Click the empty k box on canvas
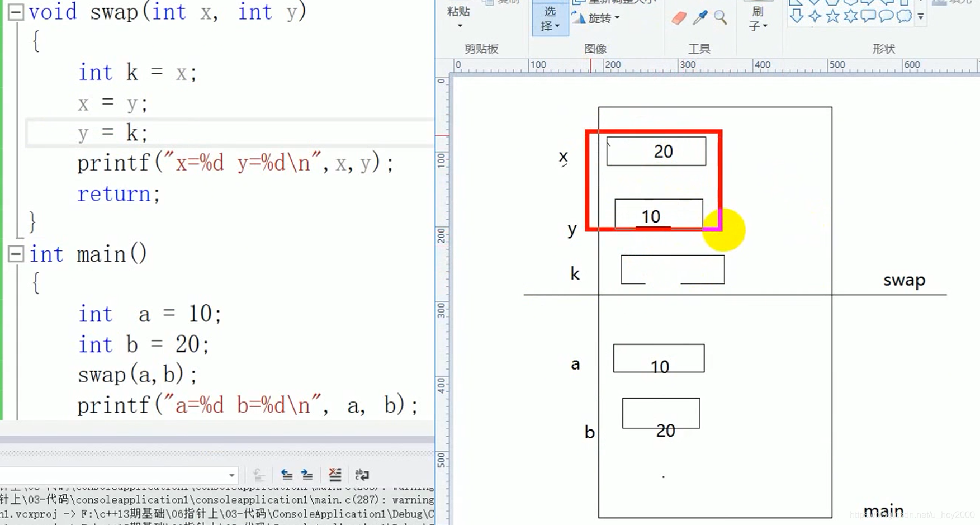980x525 pixels. click(673, 269)
